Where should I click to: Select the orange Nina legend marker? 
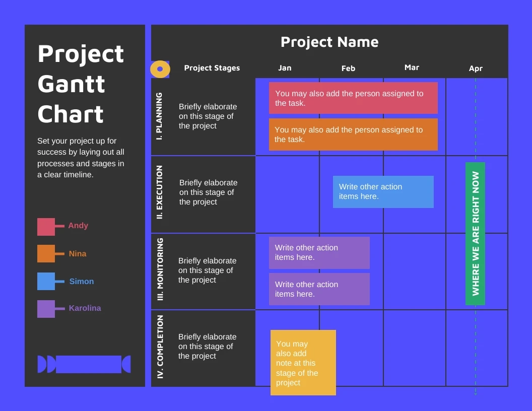pos(46,254)
